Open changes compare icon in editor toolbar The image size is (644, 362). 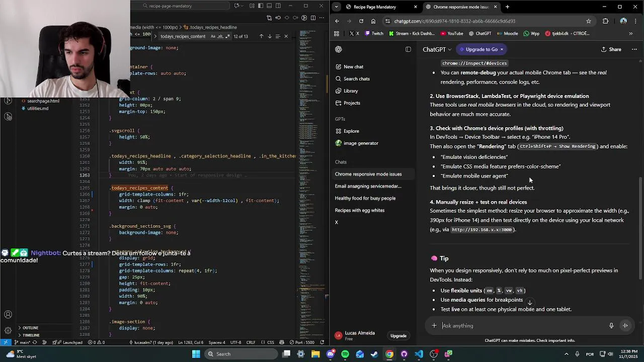(270, 18)
